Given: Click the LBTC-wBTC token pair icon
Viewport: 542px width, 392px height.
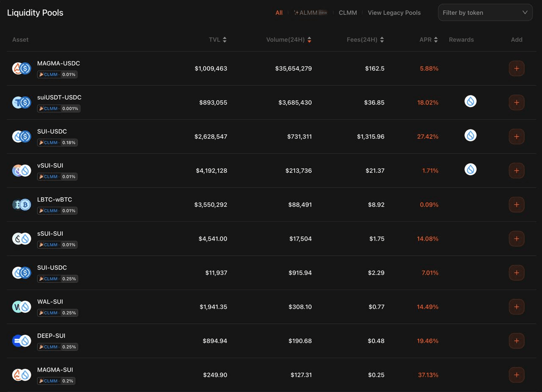Looking at the screenshot, I should click(22, 205).
